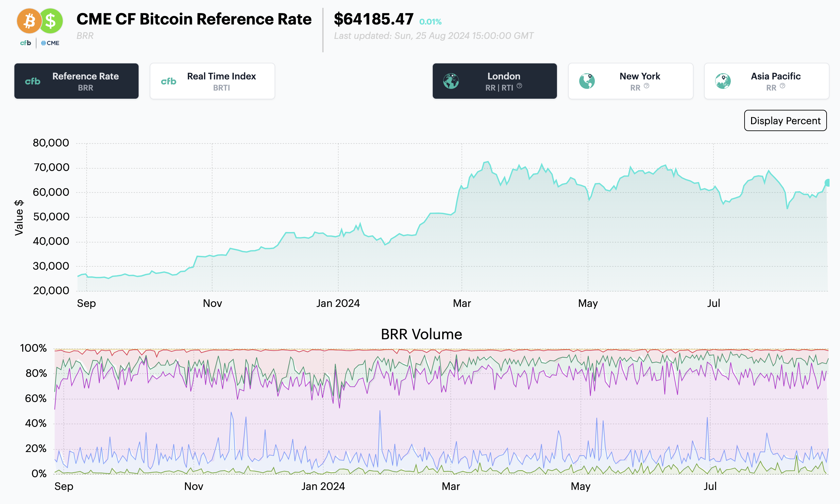Click the help icon beside Asia Pacific RR

click(782, 86)
